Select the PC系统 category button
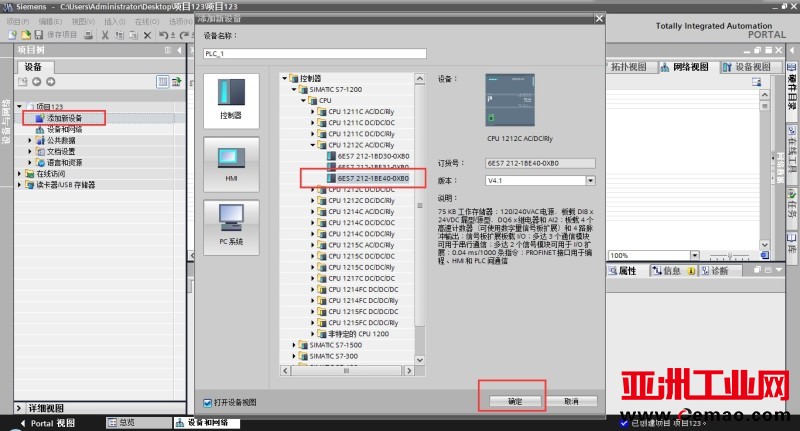 coord(231,227)
